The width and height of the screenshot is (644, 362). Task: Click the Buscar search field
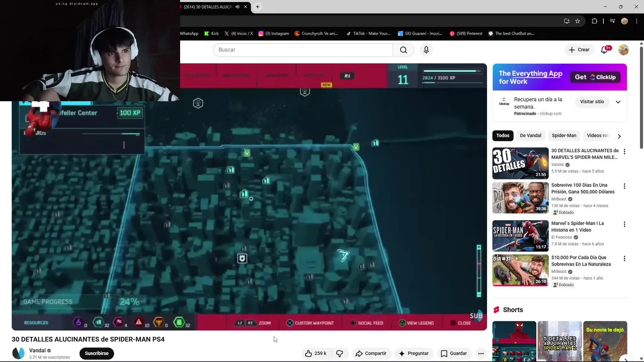pos(303,50)
